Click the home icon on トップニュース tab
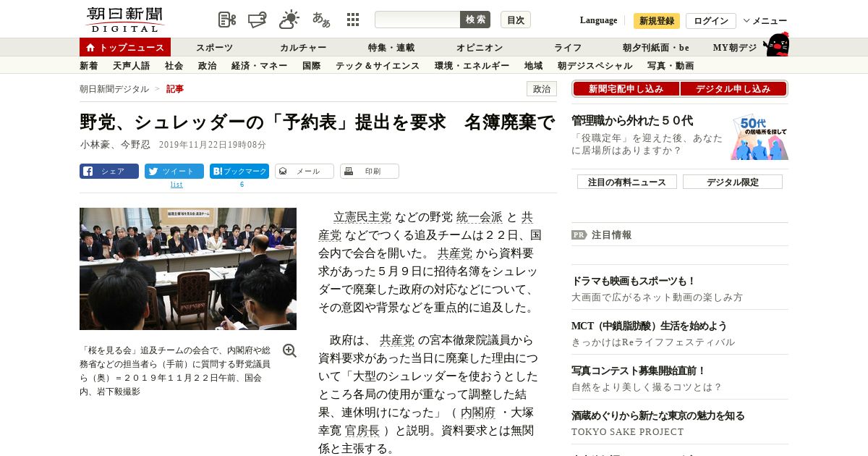This screenshot has height=456, width=868. click(90, 48)
